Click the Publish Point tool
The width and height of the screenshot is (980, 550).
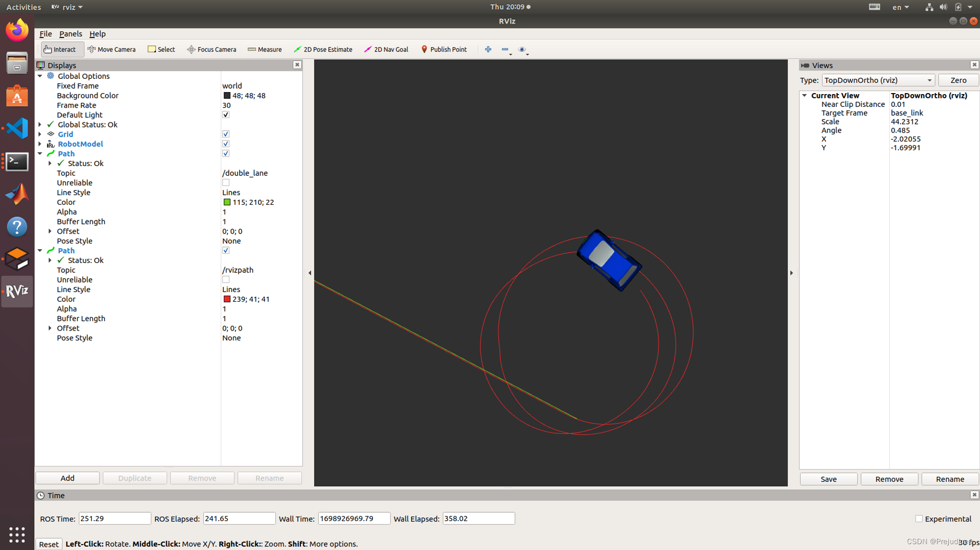(443, 49)
